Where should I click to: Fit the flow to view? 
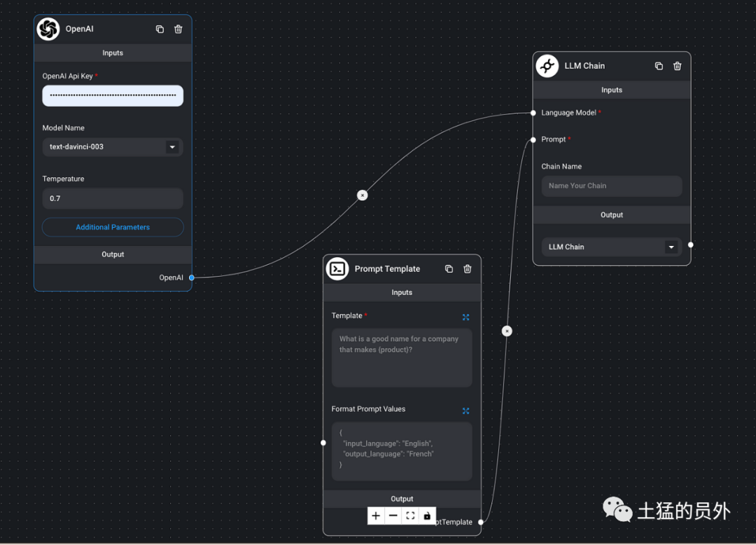point(410,516)
